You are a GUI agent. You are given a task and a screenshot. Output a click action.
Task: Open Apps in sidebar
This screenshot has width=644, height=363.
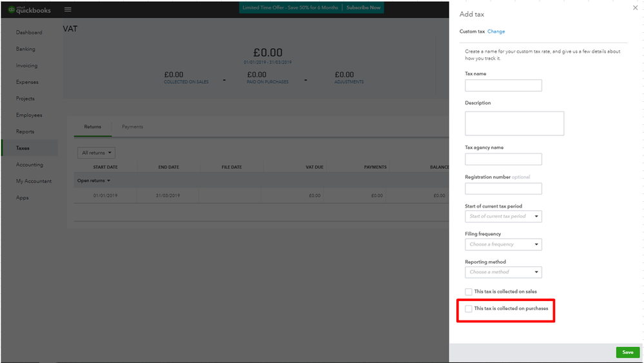(22, 197)
